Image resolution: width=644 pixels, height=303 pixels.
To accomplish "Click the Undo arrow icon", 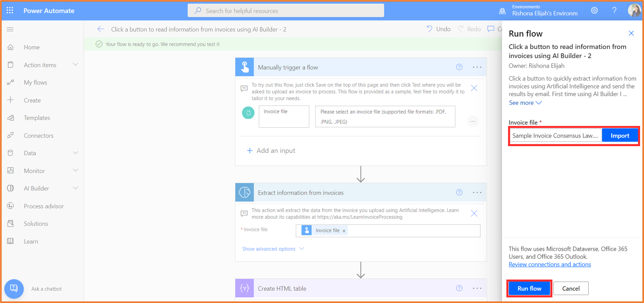I will [x=429, y=29].
